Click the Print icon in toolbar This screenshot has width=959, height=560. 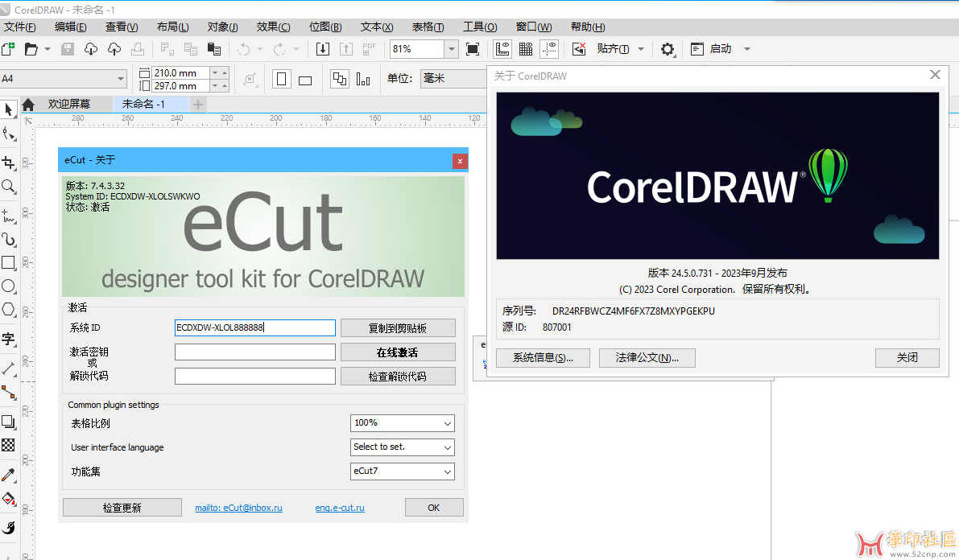click(x=138, y=49)
